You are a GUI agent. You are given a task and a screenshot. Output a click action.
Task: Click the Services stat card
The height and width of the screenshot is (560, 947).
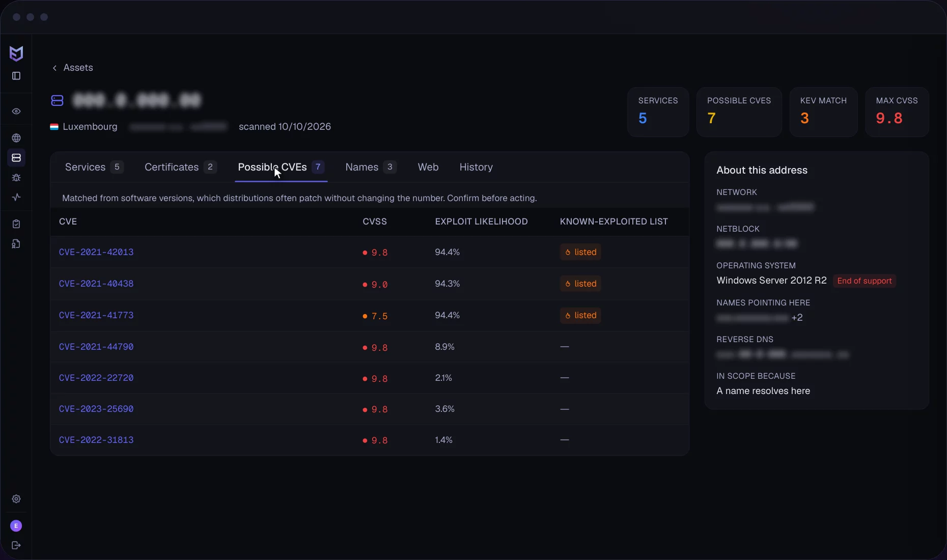(x=658, y=112)
